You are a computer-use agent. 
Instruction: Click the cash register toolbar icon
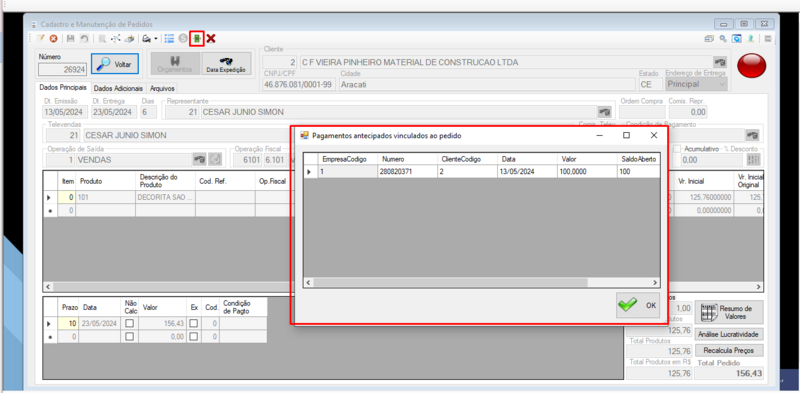tap(130, 38)
